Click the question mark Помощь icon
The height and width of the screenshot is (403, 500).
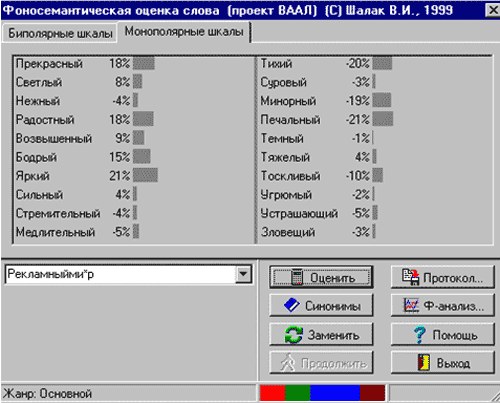(420, 334)
